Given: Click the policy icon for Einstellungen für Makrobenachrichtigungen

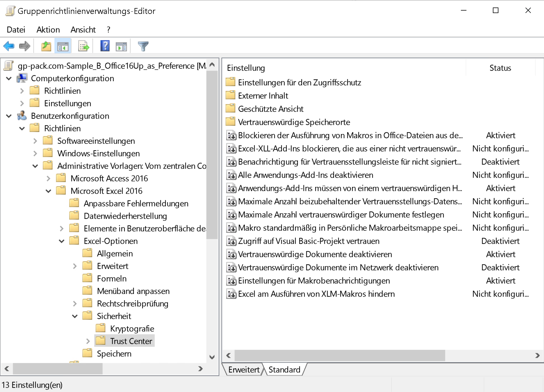Looking at the screenshot, I should (231, 281).
